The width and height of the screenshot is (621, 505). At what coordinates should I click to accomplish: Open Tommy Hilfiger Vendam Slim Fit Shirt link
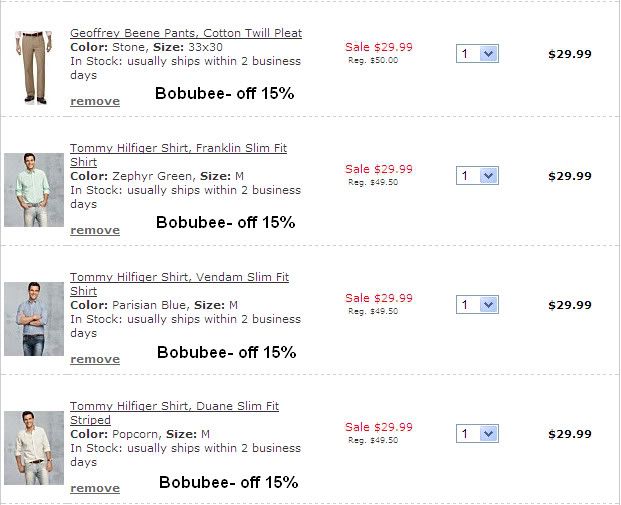[179, 277]
